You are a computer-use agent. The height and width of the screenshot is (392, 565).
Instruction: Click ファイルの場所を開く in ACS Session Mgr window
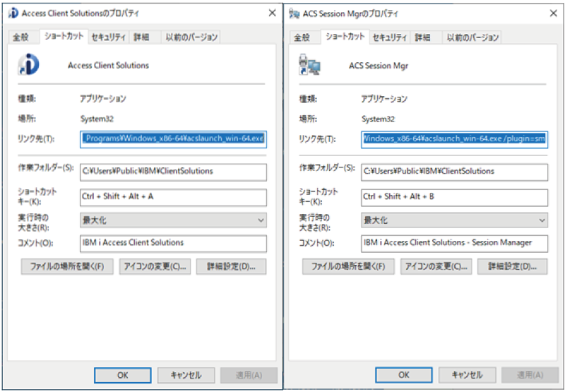[348, 266]
